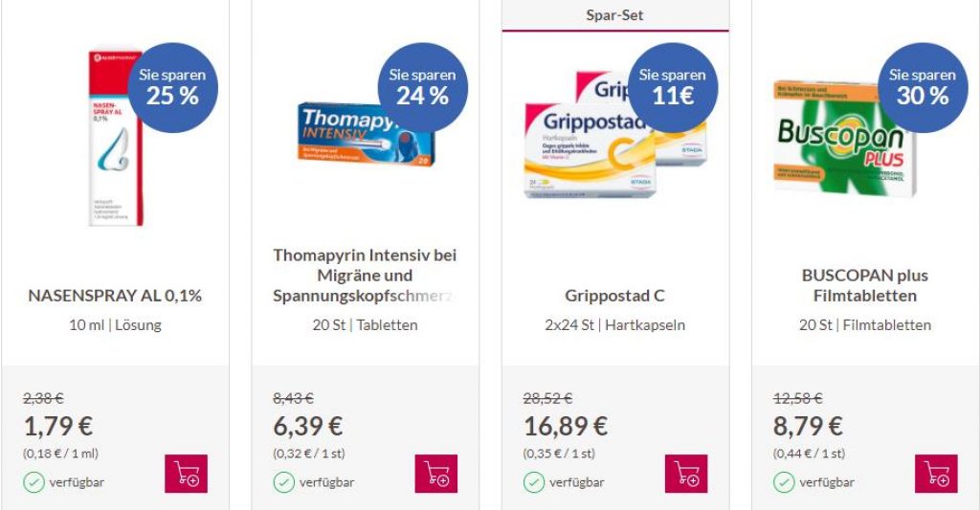Open Thomapyrin Intensiv bei Migräne title link
980x510 pixels.
point(365,276)
